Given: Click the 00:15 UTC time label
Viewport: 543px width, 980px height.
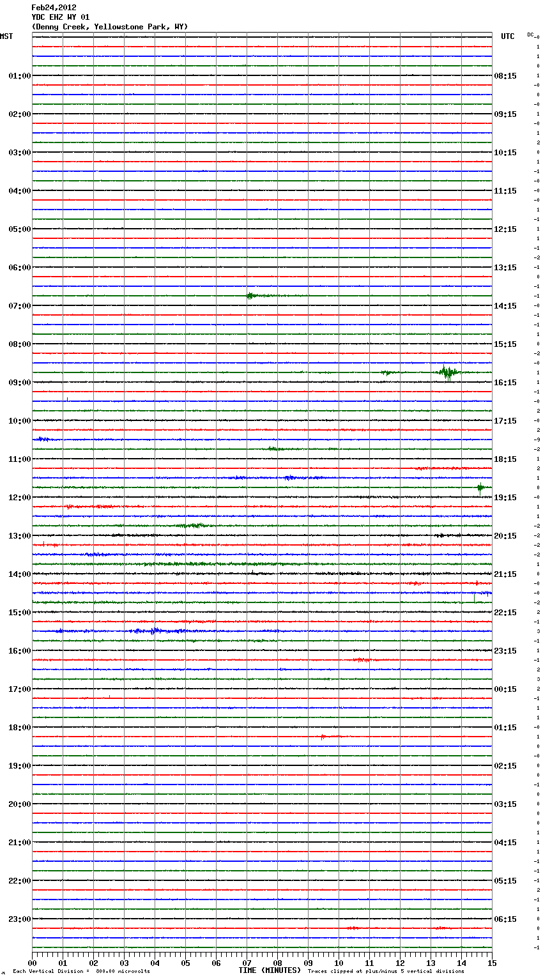Looking at the screenshot, I should [x=505, y=689].
